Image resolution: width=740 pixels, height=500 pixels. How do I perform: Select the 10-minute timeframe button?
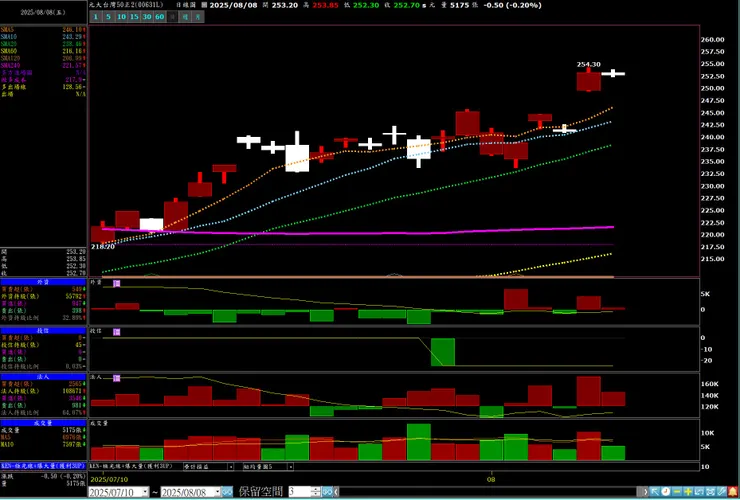[121, 17]
